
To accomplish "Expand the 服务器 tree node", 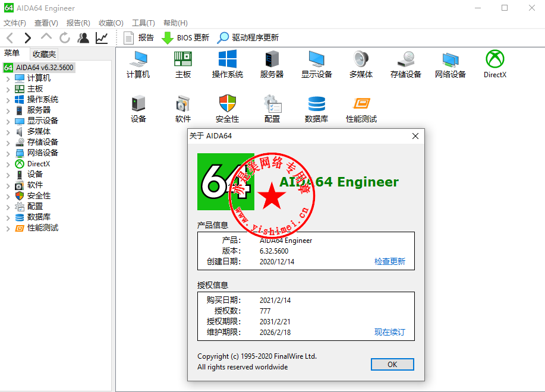I will 8,110.
